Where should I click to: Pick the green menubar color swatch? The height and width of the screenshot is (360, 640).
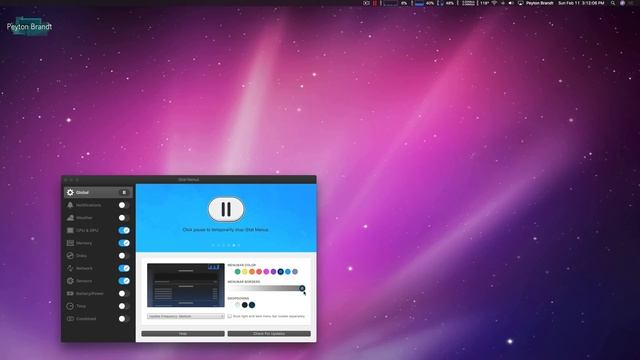pos(238,271)
